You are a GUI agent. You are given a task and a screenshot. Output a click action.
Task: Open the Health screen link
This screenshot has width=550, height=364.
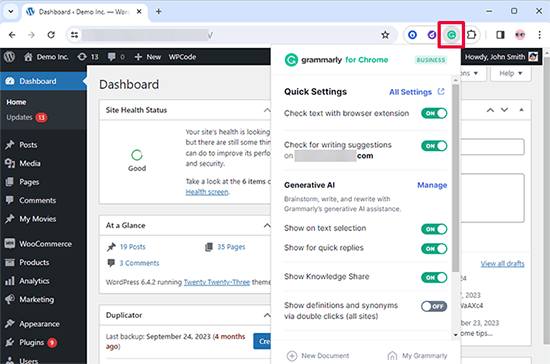pyautogui.click(x=207, y=192)
